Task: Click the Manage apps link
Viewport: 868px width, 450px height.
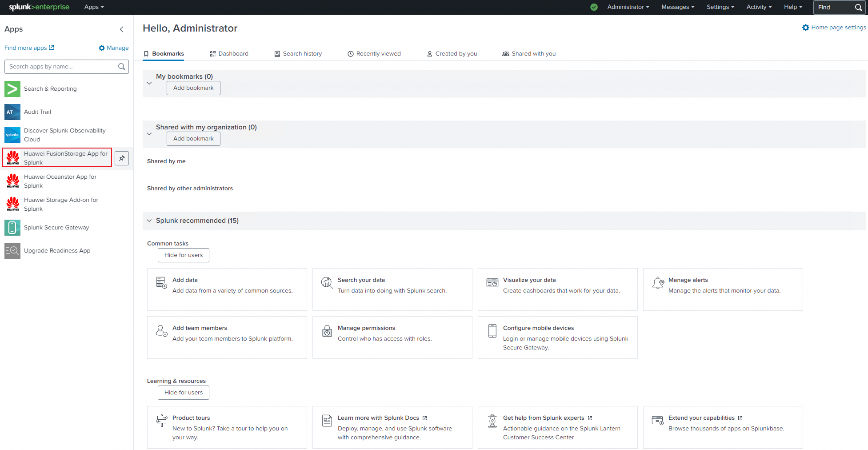Action: pyautogui.click(x=114, y=48)
